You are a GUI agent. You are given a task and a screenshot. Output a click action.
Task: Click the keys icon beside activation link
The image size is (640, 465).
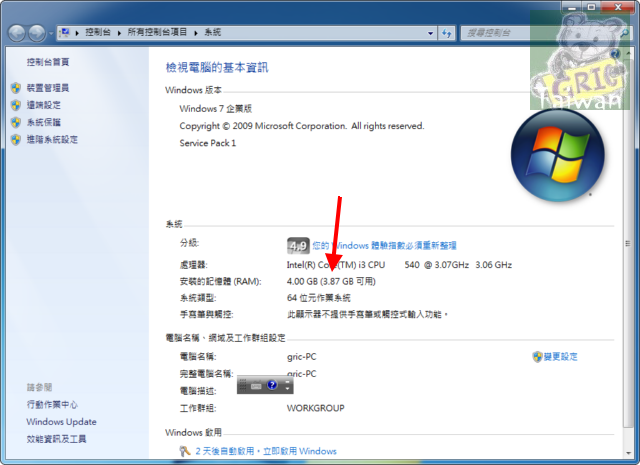tap(185, 451)
